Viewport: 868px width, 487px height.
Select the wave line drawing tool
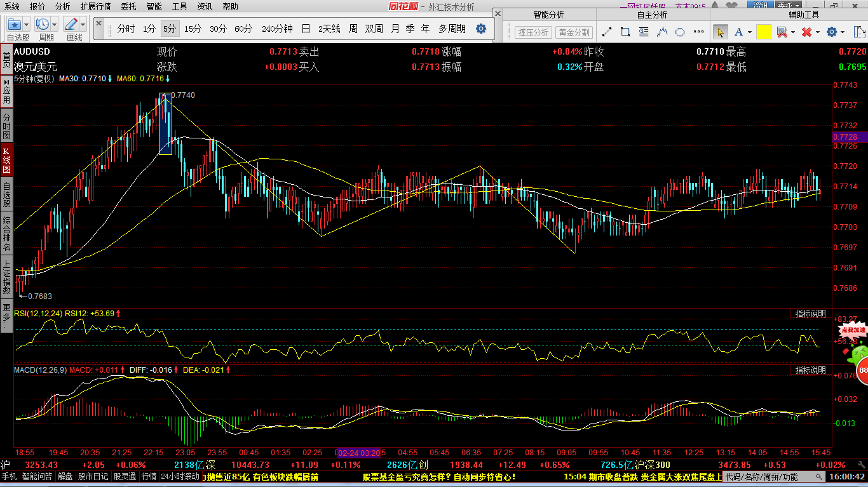663,32
